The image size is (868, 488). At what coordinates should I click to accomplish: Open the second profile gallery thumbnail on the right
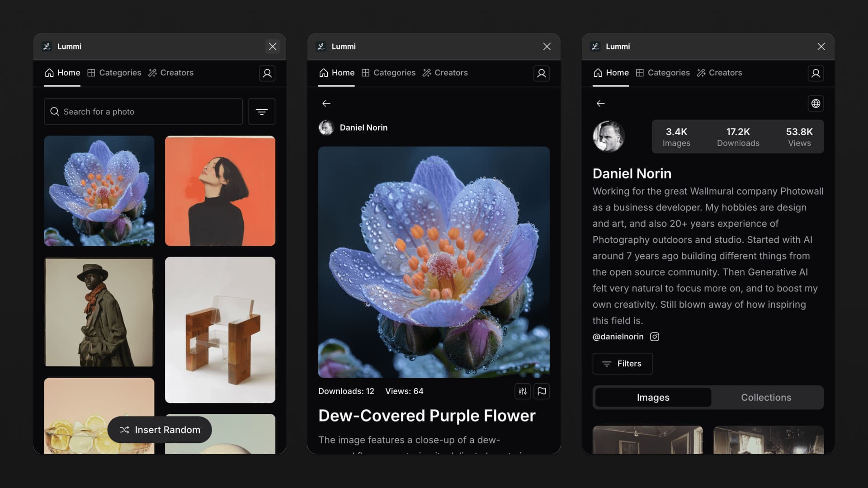(769, 440)
